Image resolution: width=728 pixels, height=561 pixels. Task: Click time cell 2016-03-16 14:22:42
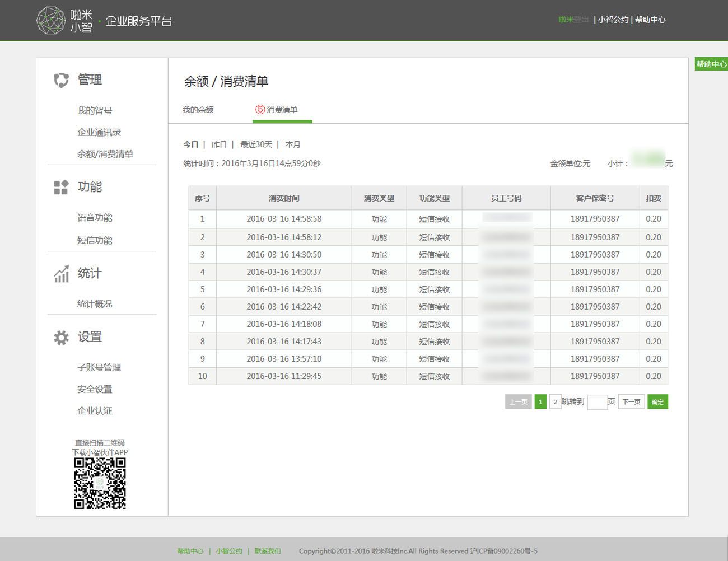coord(284,307)
